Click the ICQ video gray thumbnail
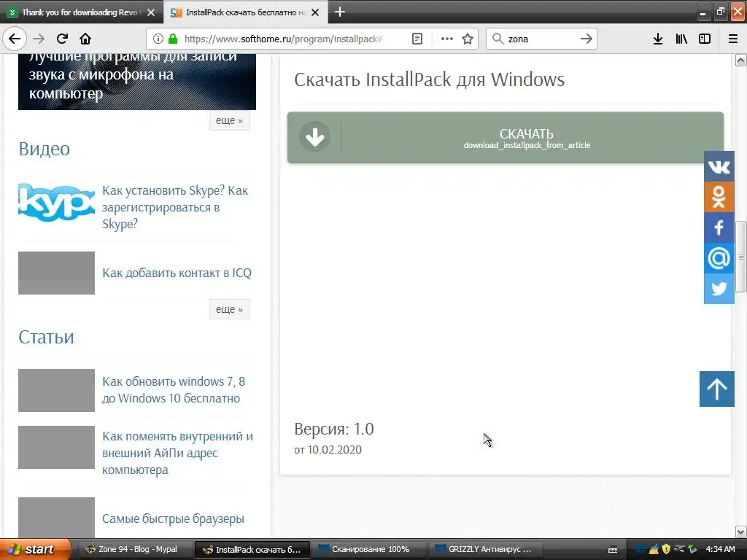Screen dimensions: 747x560 pos(56,273)
